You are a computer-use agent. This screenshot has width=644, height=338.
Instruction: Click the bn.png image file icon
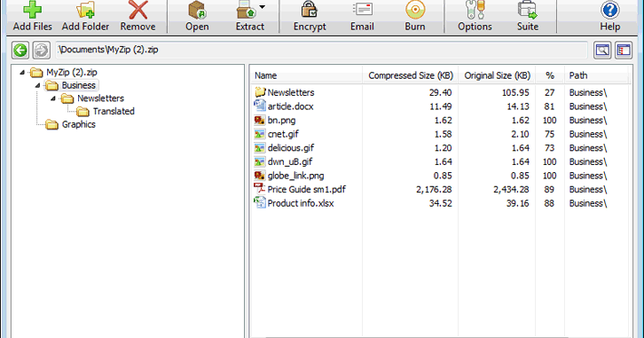tap(260, 120)
